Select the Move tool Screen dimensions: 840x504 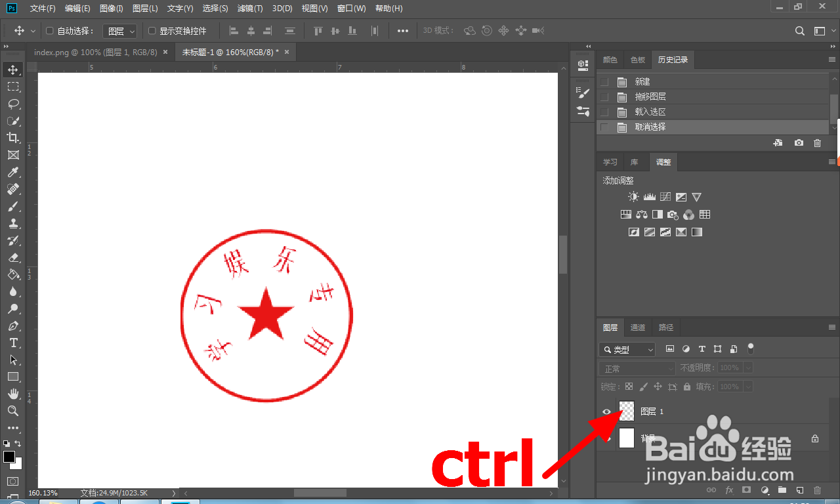(x=13, y=70)
